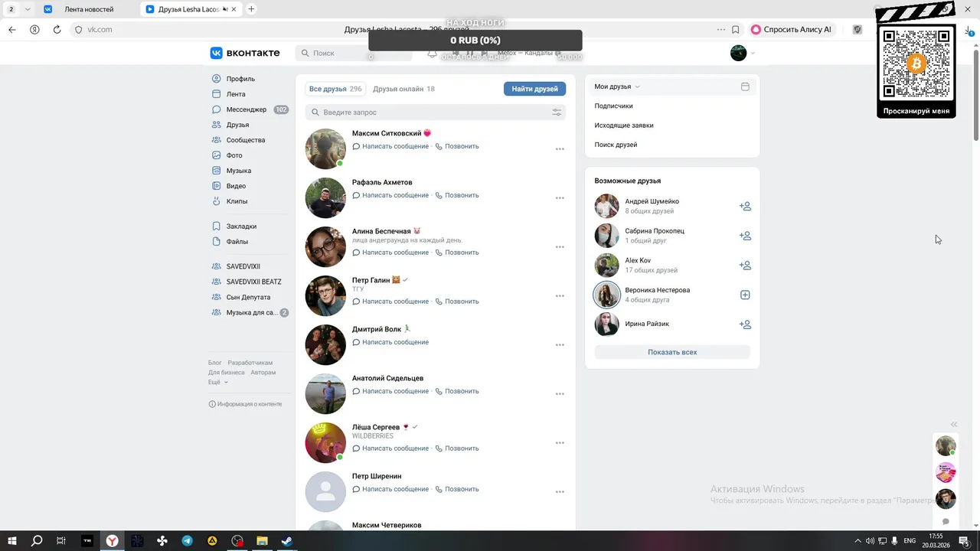Viewport: 980px width, 551px height.
Task: Open the name Вероника Нестерова
Action: (657, 290)
